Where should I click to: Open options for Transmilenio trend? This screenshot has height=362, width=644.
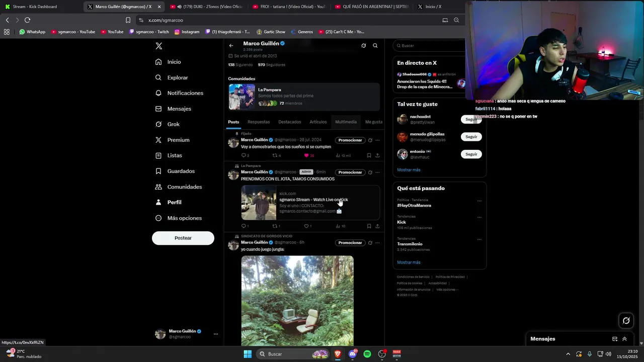pos(479,239)
